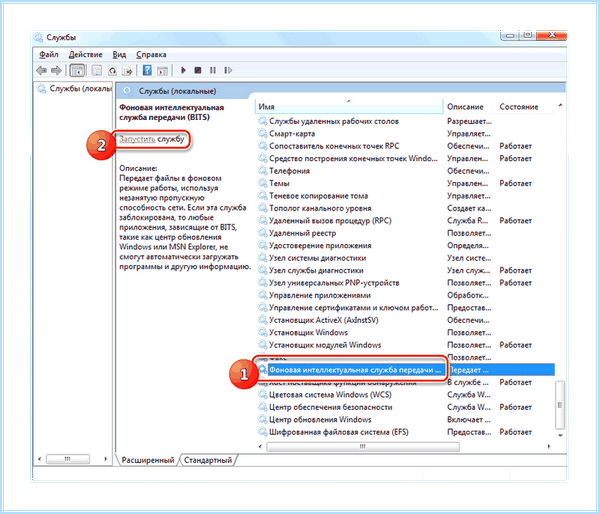Select the Смарт-карта service row

click(x=406, y=134)
